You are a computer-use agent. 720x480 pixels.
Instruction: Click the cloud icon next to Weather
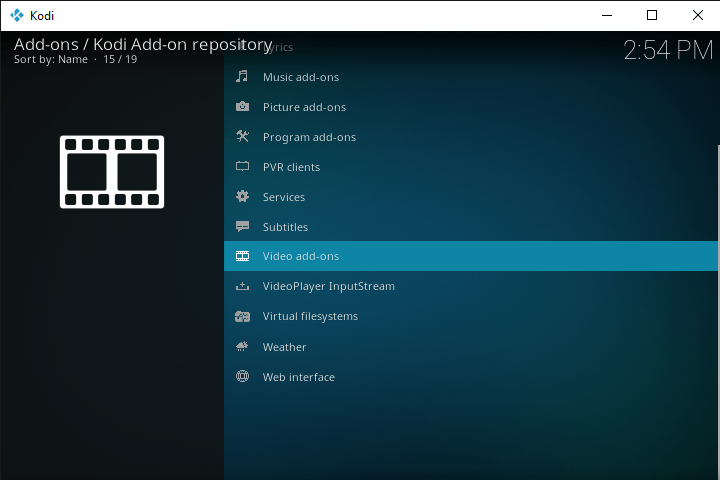tap(242, 346)
